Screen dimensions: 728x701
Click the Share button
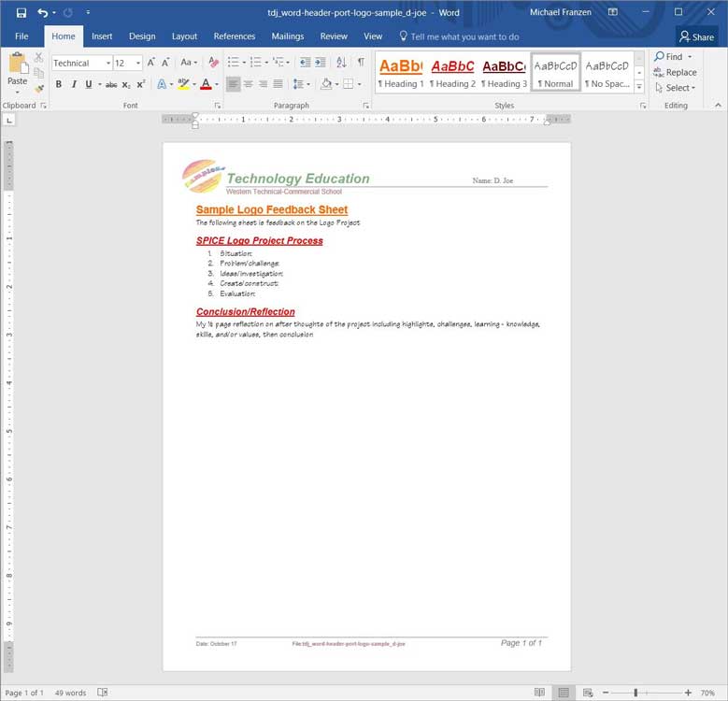tap(697, 36)
